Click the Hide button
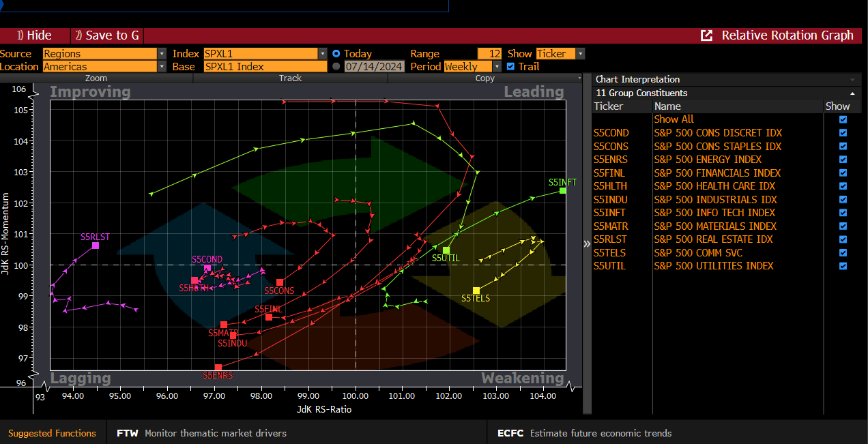The width and height of the screenshot is (868, 444). pos(34,35)
